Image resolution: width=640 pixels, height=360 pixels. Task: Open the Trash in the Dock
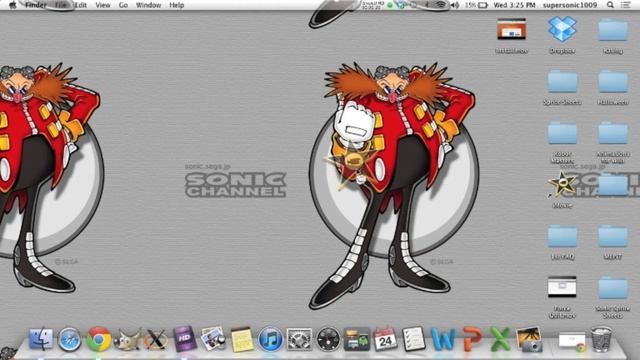601,339
